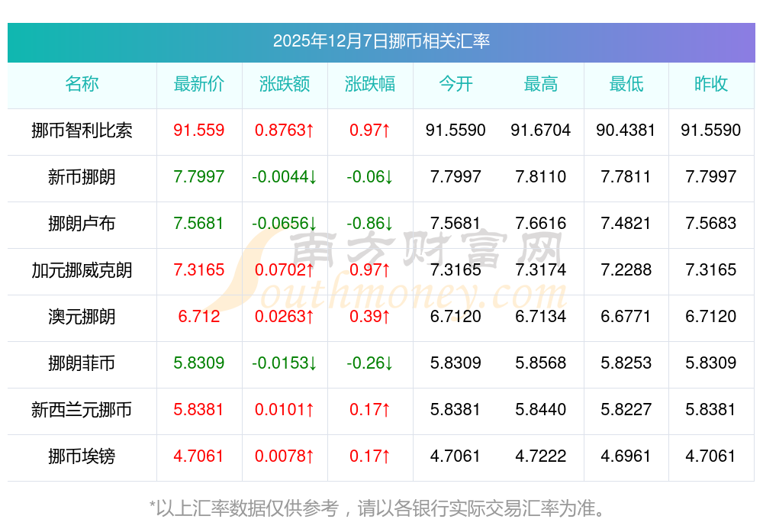
Task: Click the low value 7.4821
Action: pyautogui.click(x=626, y=224)
